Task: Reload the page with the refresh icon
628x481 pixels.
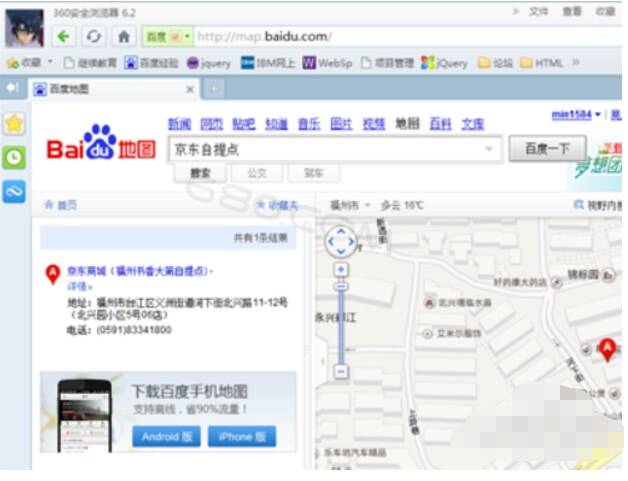Action: point(94,37)
